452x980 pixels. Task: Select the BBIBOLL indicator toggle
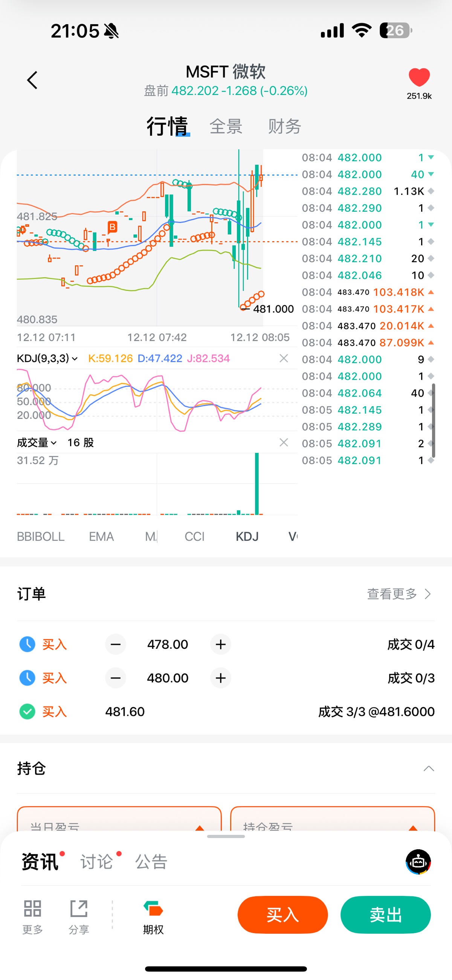41,537
